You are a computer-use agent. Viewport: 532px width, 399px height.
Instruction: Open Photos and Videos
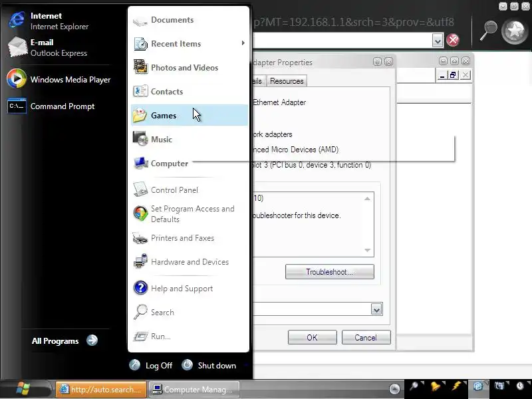190,68
